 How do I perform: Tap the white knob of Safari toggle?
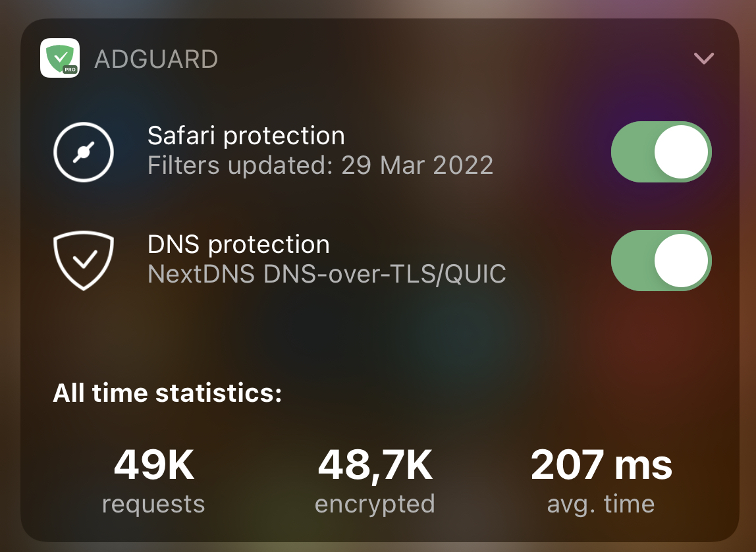(x=681, y=152)
